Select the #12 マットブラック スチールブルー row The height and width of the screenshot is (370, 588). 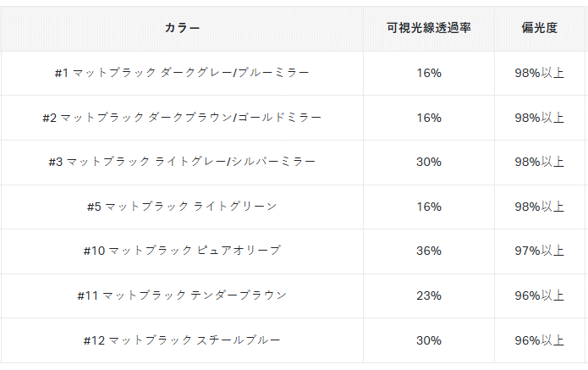[x=294, y=340]
